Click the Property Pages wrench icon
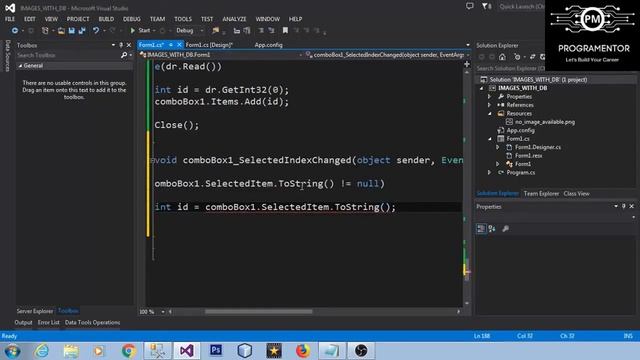 pyautogui.click(x=506, y=229)
